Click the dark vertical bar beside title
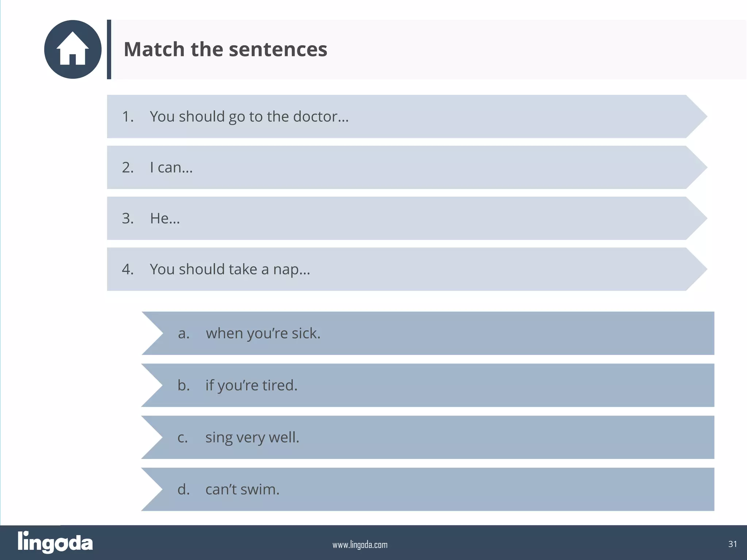The image size is (747, 560). 109,49
